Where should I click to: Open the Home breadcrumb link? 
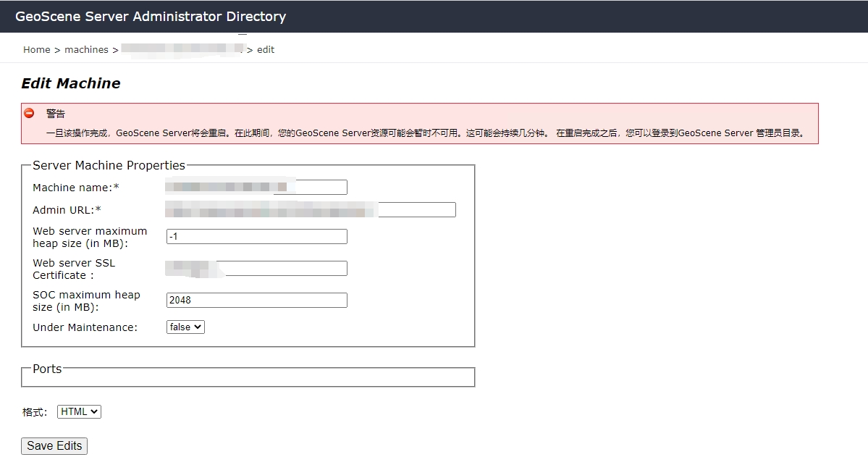36,49
